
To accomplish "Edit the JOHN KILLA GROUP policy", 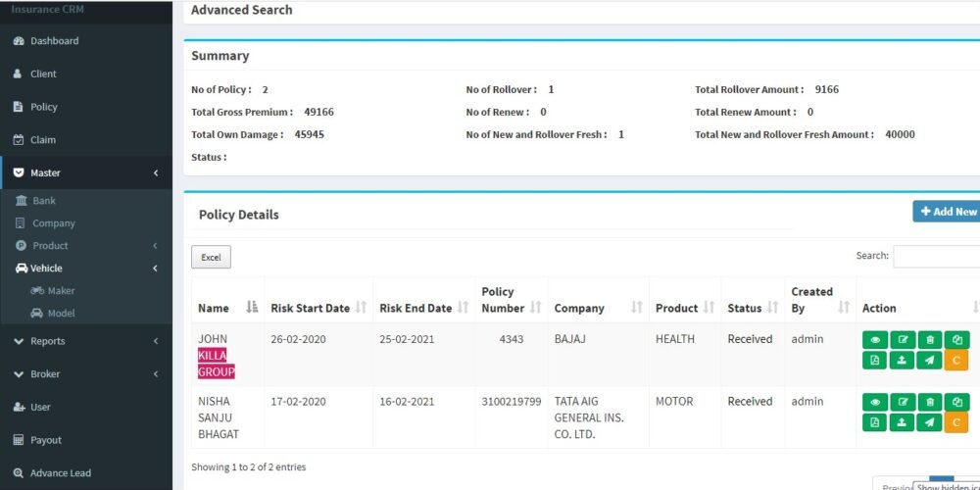I will pyautogui.click(x=902, y=340).
